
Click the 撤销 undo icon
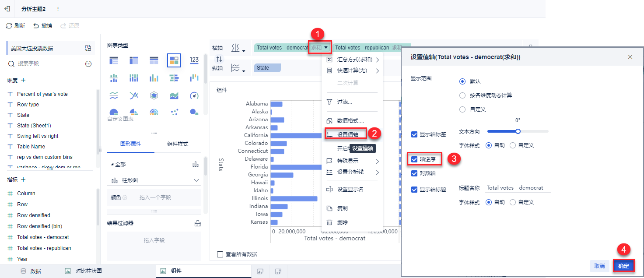pos(36,26)
